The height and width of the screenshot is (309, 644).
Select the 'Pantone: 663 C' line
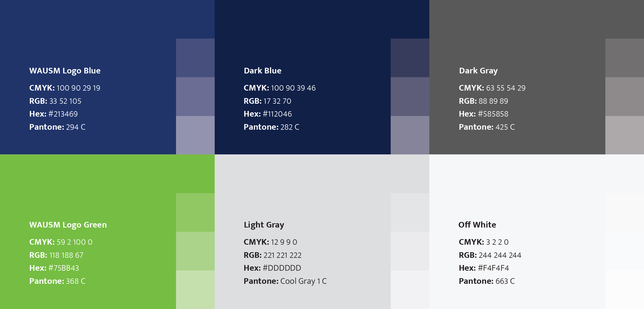(487, 281)
